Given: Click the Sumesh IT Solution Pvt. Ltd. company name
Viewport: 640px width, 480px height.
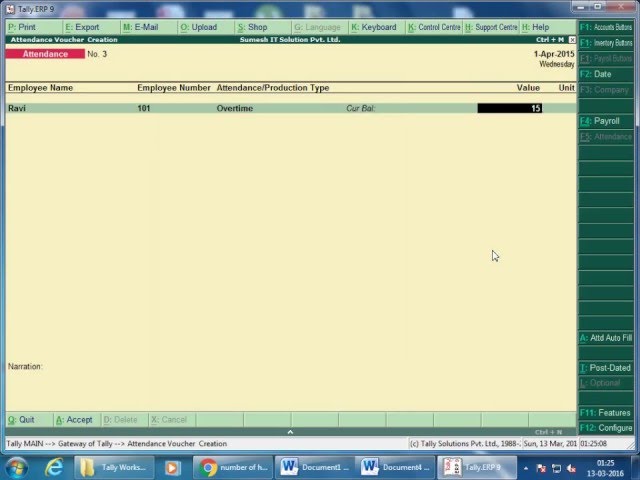Looking at the screenshot, I should tap(290, 40).
